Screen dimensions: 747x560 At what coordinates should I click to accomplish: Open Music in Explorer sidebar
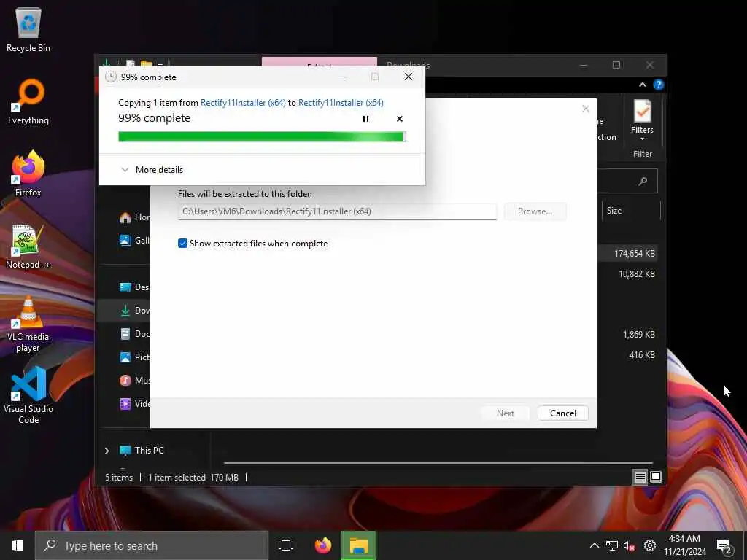pos(134,381)
